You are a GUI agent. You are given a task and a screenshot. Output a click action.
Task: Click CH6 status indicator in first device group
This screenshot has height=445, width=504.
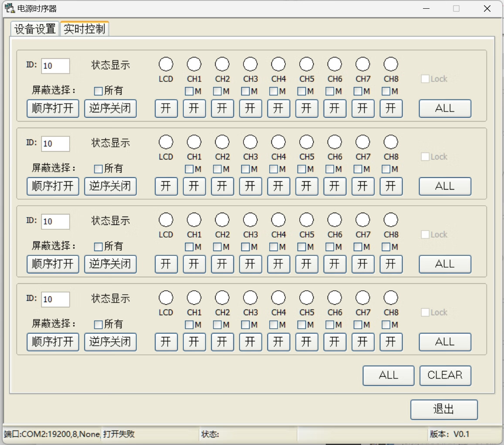pos(335,65)
